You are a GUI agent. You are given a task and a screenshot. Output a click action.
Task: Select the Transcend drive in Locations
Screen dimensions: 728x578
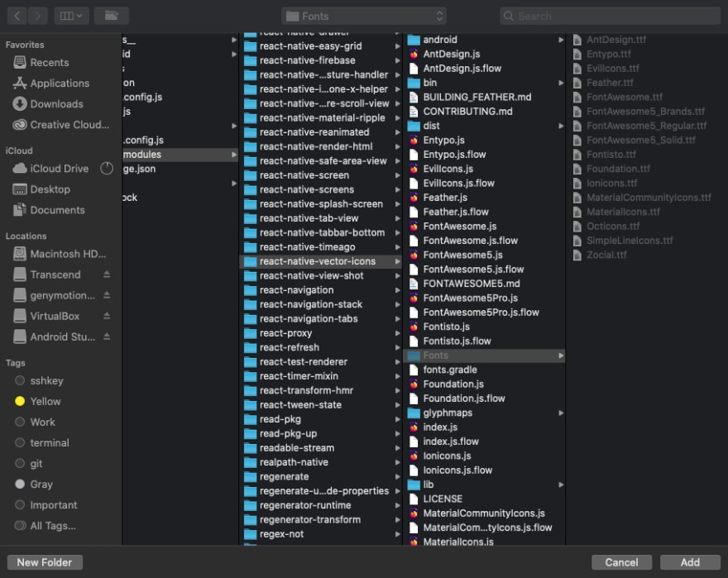point(55,275)
